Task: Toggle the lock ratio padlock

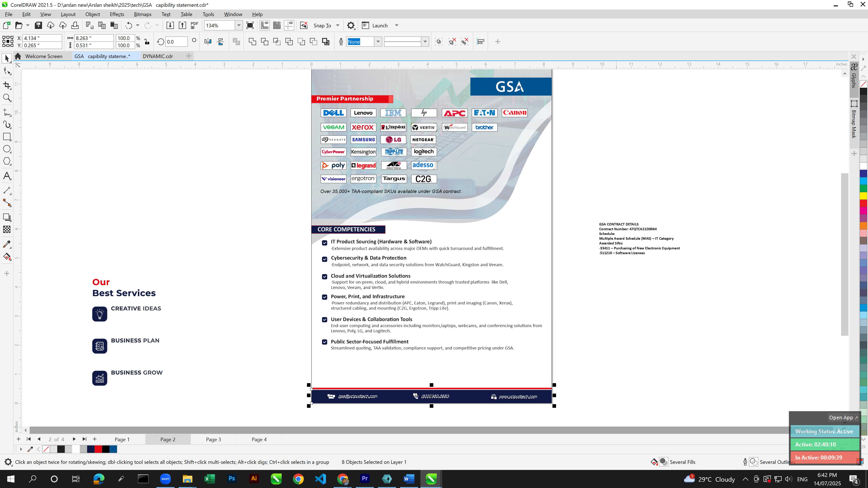Action: click(x=146, y=42)
